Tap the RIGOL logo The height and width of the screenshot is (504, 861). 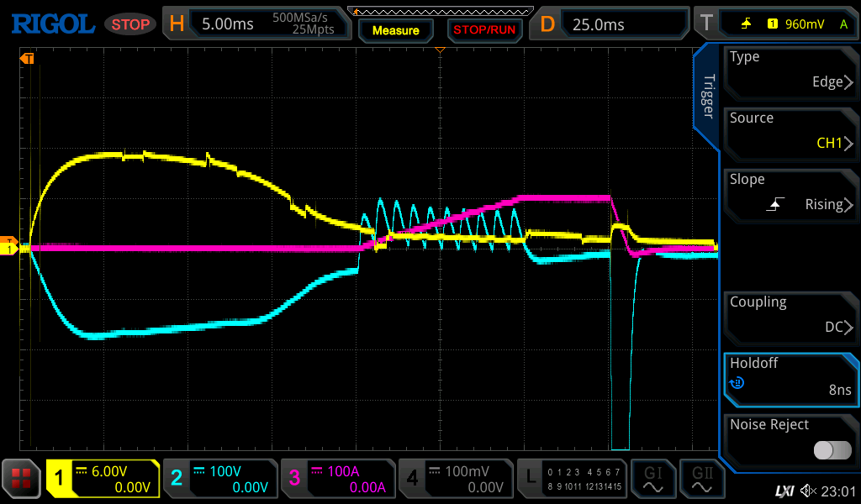52,24
